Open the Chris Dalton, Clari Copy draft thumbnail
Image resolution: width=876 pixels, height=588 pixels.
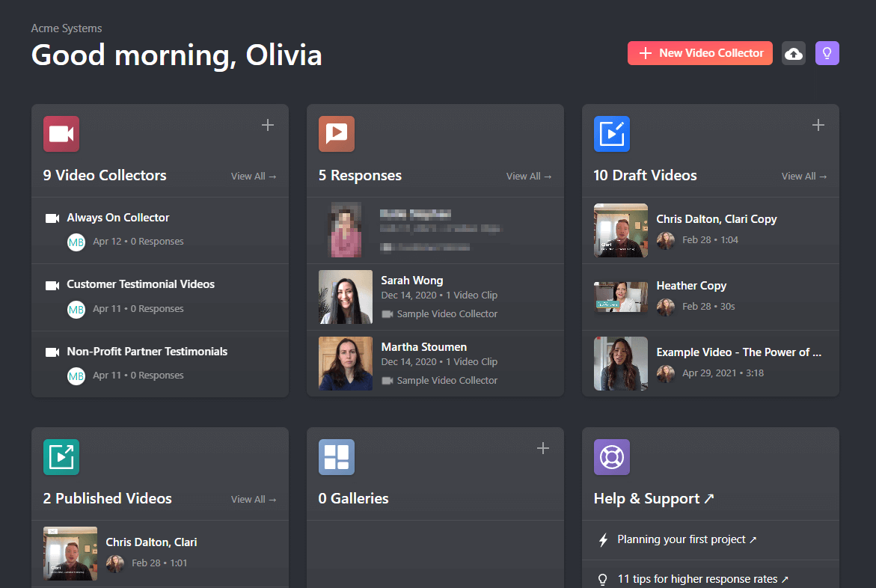point(621,230)
